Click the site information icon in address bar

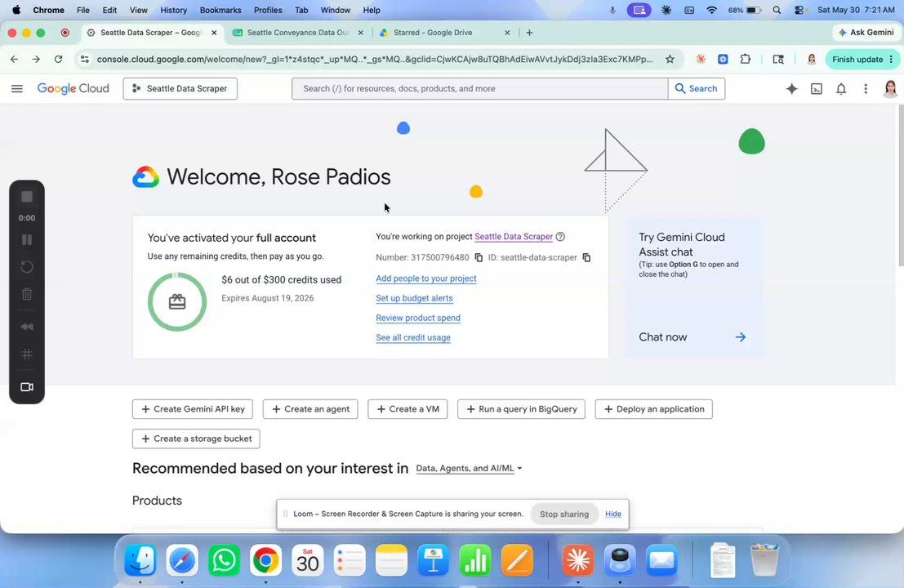85,60
